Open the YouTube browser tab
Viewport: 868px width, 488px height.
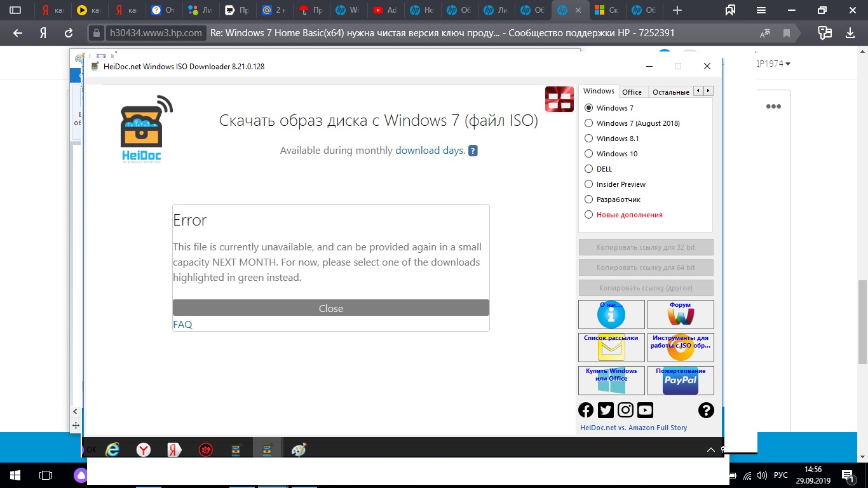(385, 10)
